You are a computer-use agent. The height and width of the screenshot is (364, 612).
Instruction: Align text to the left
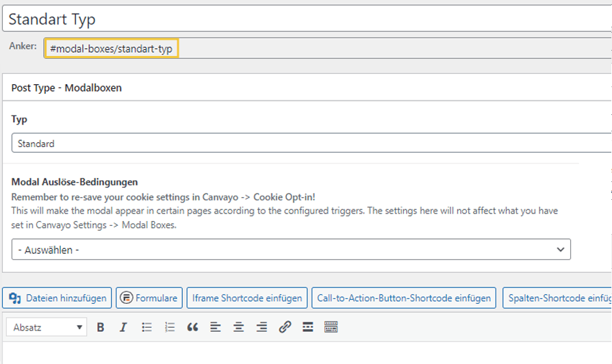coord(216,327)
